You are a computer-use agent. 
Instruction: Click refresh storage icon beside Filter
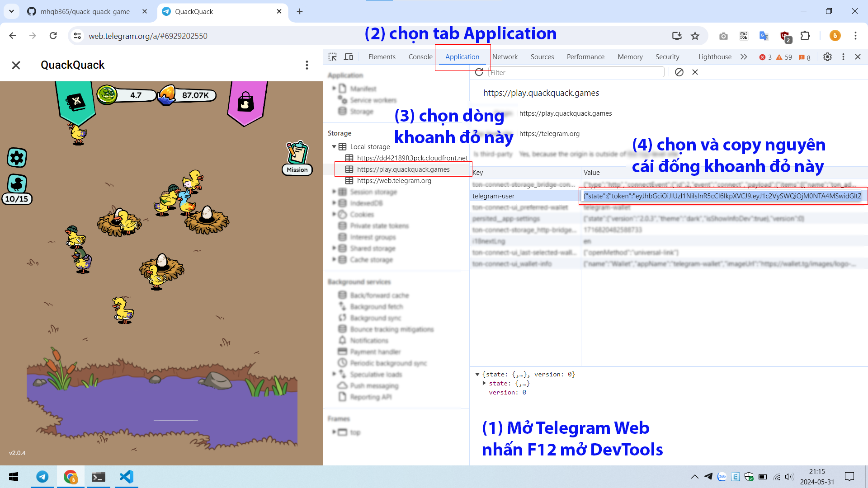point(479,72)
